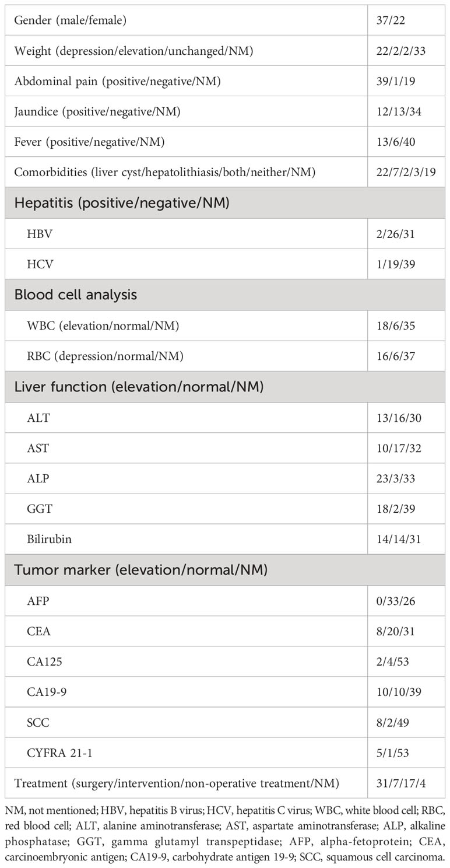Viewport: 450px width, 868px height.
Task: Select the Liver function section header
Action: tap(139, 386)
